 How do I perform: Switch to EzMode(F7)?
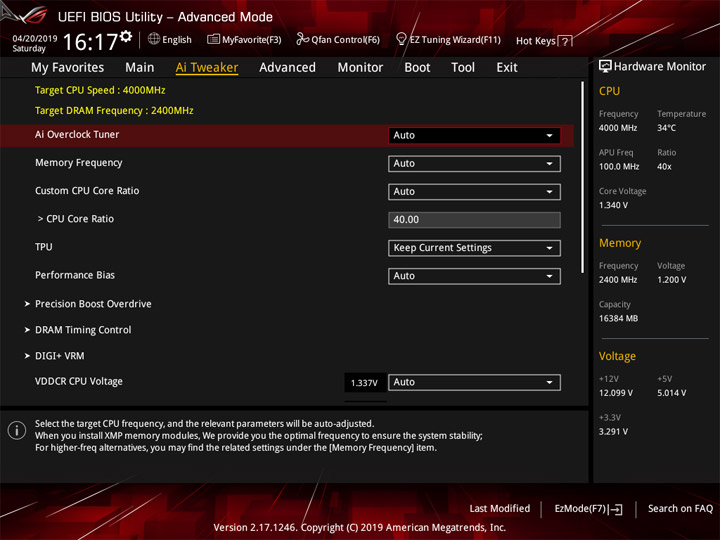[580, 508]
